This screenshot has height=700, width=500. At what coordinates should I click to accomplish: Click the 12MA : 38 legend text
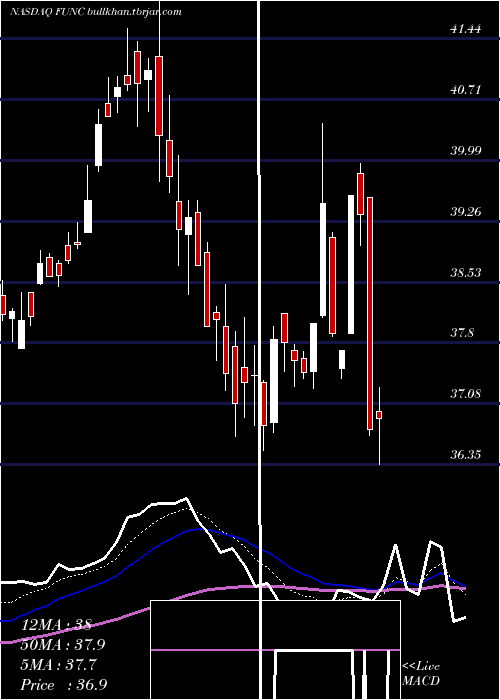(x=56, y=625)
